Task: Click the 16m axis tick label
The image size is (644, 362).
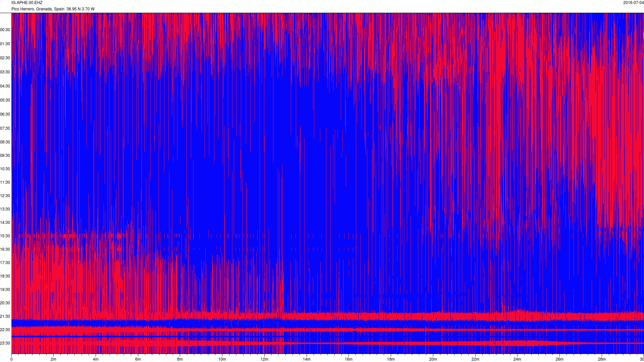Action: (348, 359)
